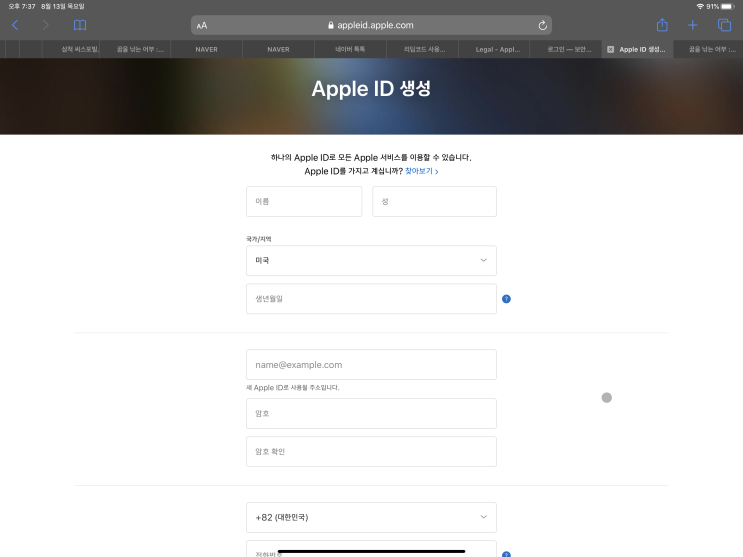Open the 찾아보기 link

click(421, 171)
